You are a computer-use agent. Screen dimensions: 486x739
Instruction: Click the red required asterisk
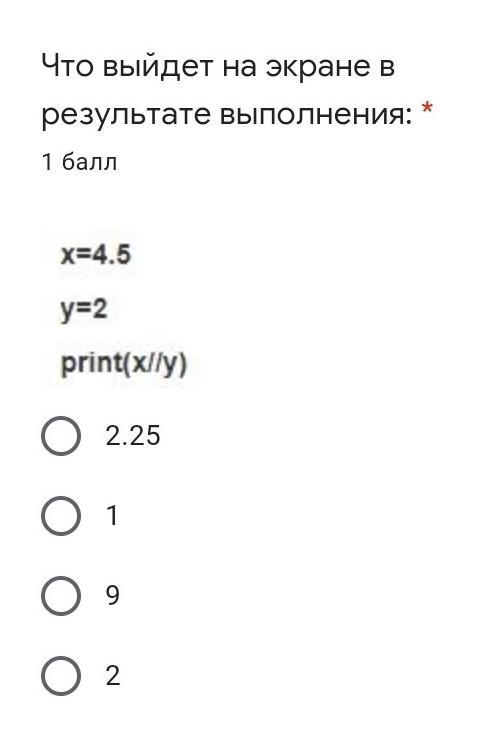tap(427, 108)
